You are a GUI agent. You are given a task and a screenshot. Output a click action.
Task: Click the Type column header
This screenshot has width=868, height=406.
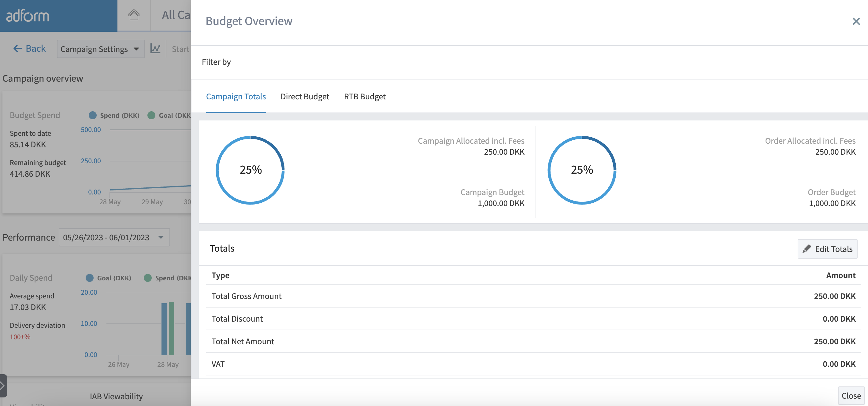pos(221,275)
